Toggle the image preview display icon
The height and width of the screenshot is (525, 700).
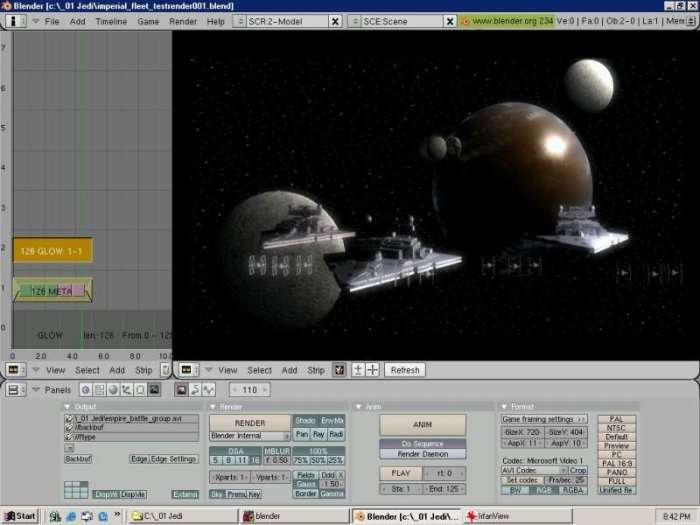339,370
